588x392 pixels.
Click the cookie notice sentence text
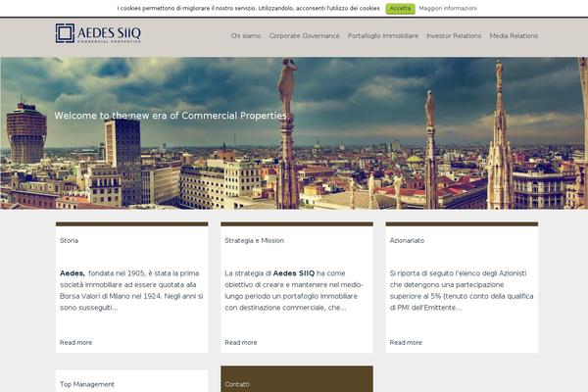pos(248,8)
